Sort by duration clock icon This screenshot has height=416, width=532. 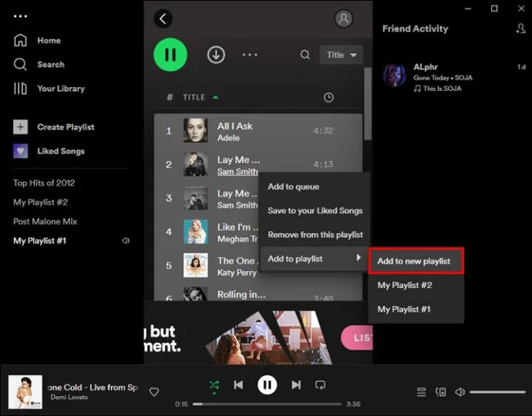328,97
